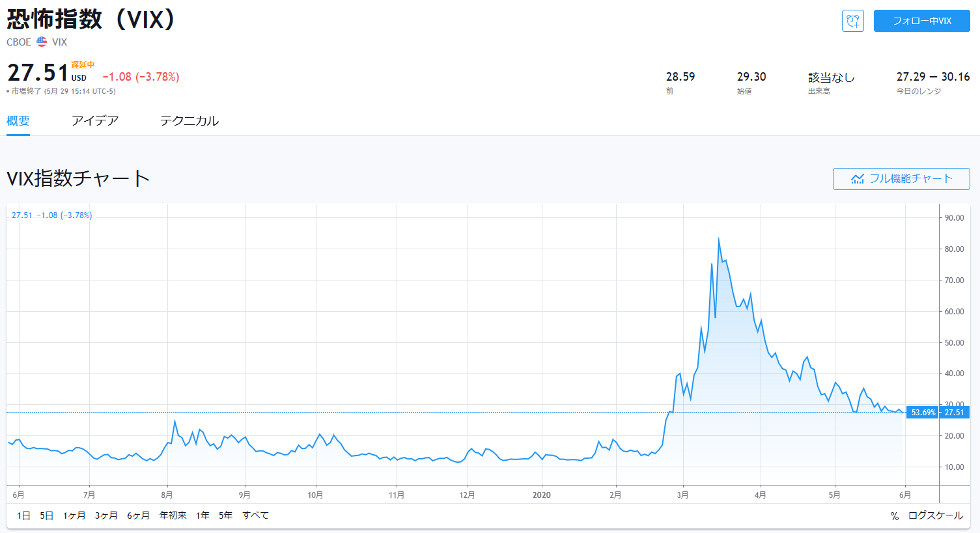The width and height of the screenshot is (980, 533).
Task: Set chart range to 3ヶ月
Action: 106,515
